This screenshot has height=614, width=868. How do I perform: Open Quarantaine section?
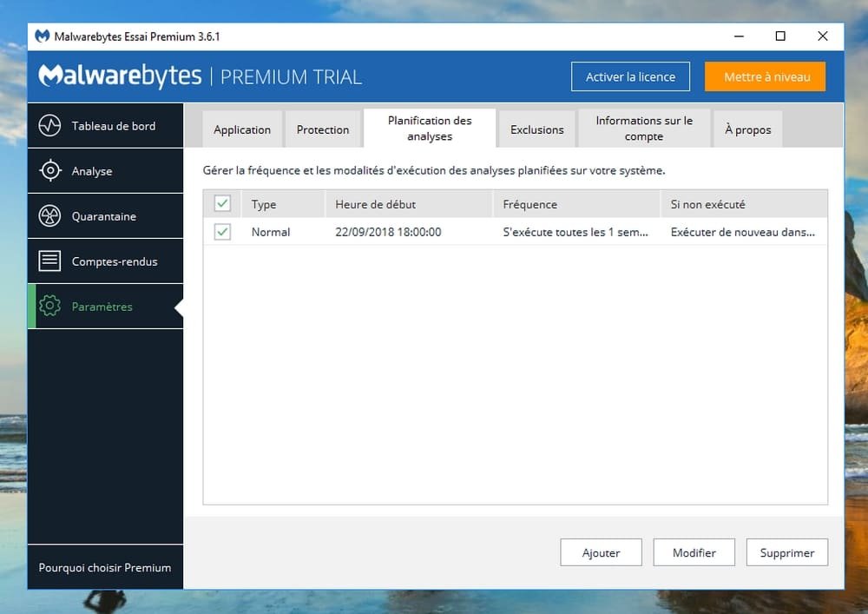click(105, 216)
